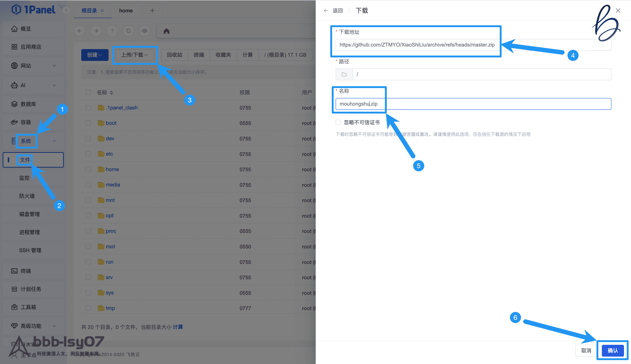Click the 确认 confirm button
The width and height of the screenshot is (631, 364).
613,351
